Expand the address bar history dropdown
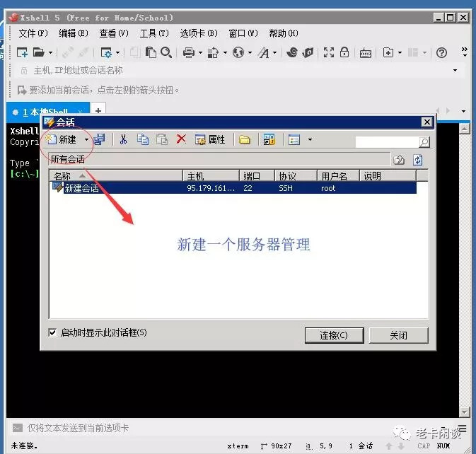 coord(455,71)
